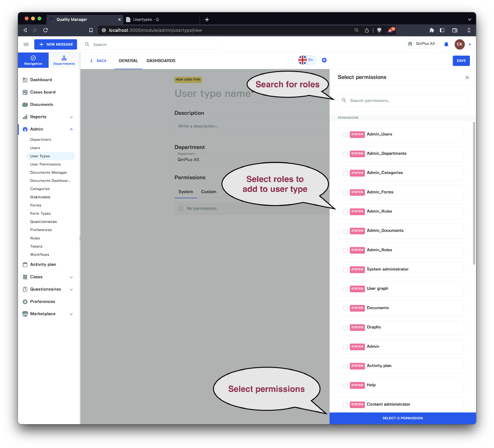Collapse the Admin section chevron
This screenshot has width=494, height=448.
(71, 129)
